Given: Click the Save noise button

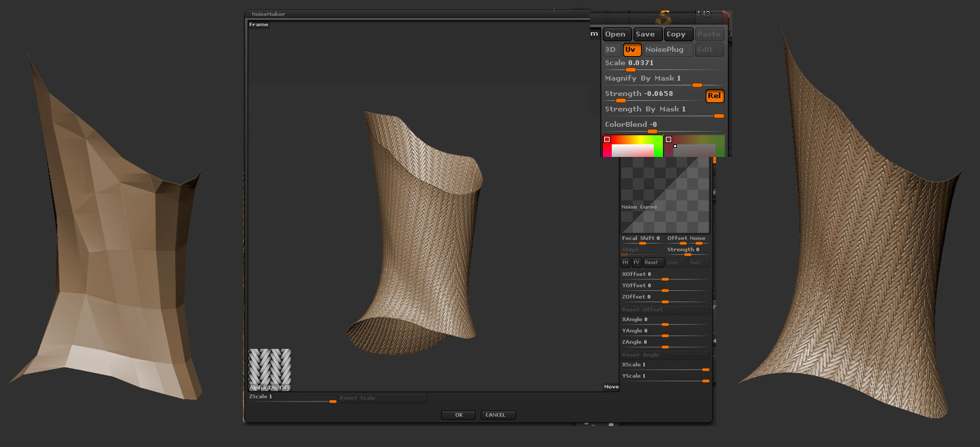Looking at the screenshot, I should point(646,34).
